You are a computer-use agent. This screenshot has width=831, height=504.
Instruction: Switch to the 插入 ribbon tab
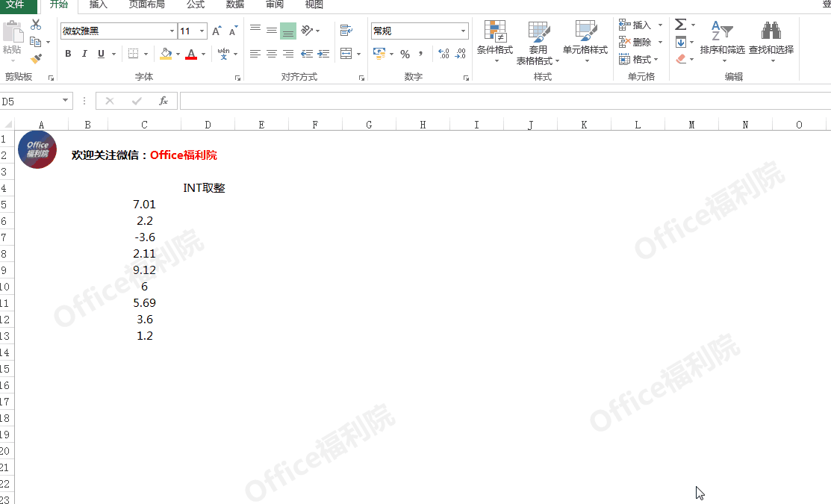click(98, 4)
